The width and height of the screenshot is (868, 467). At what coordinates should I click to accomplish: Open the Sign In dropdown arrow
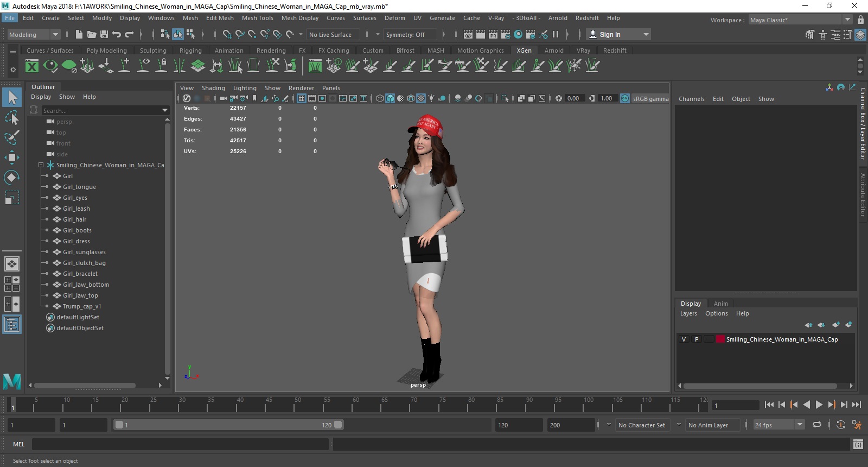click(646, 34)
